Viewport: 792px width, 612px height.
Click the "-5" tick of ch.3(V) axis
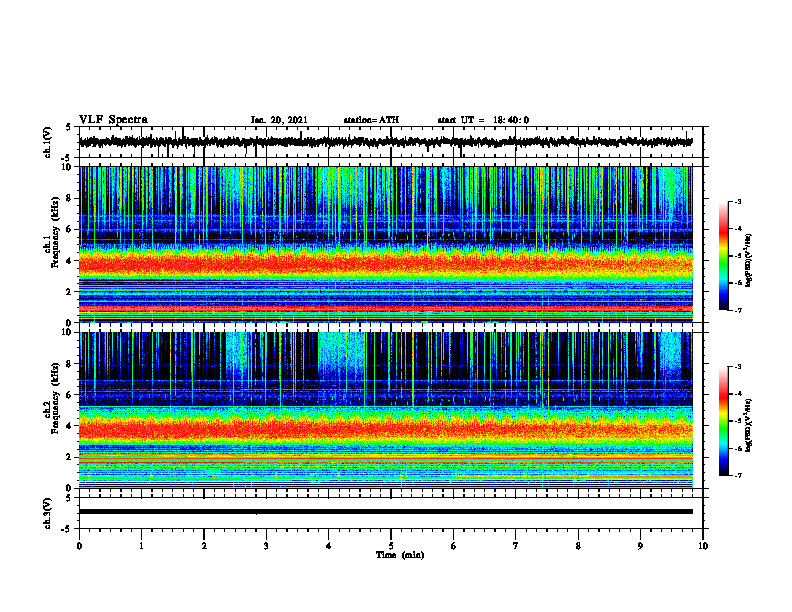point(67,529)
